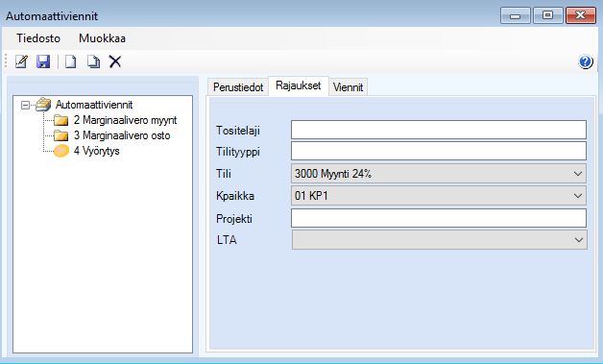Viewport: 603px width, 364px height.
Task: Switch to the Viennit tab
Action: (348, 87)
